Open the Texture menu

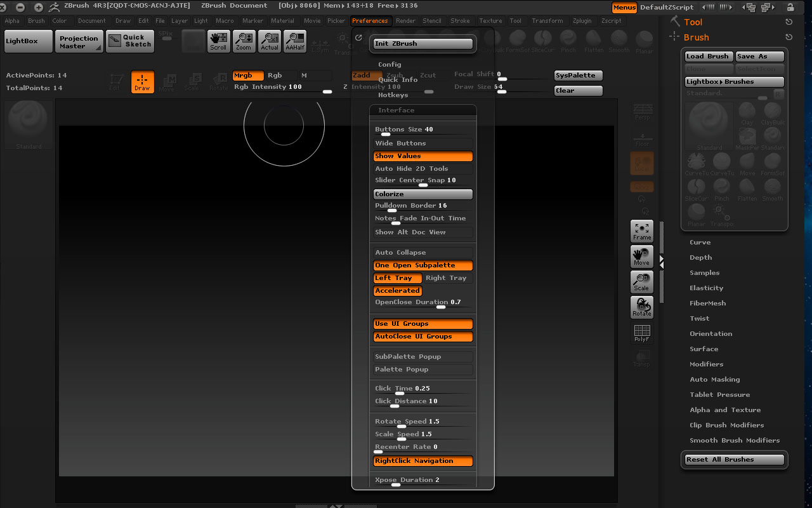click(490, 21)
